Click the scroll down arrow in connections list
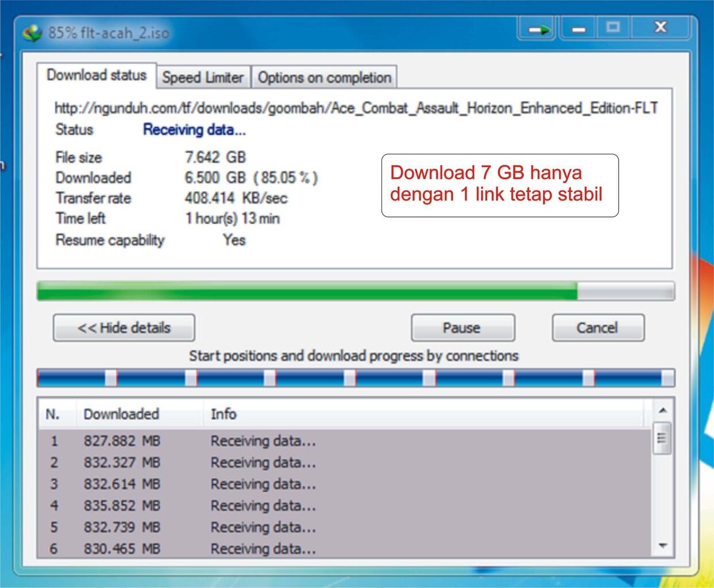The width and height of the screenshot is (714, 588). (x=663, y=546)
